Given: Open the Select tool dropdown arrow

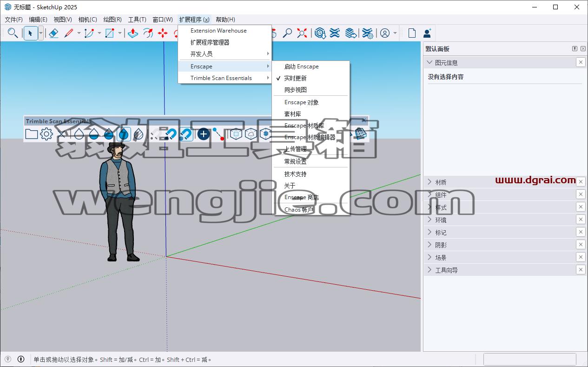Looking at the screenshot, I should point(41,33).
